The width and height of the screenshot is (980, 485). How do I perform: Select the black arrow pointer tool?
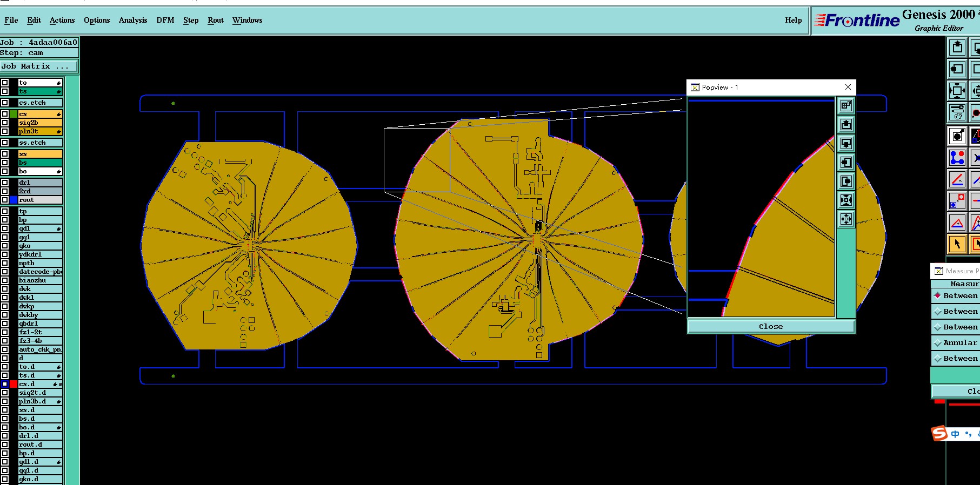click(957, 244)
